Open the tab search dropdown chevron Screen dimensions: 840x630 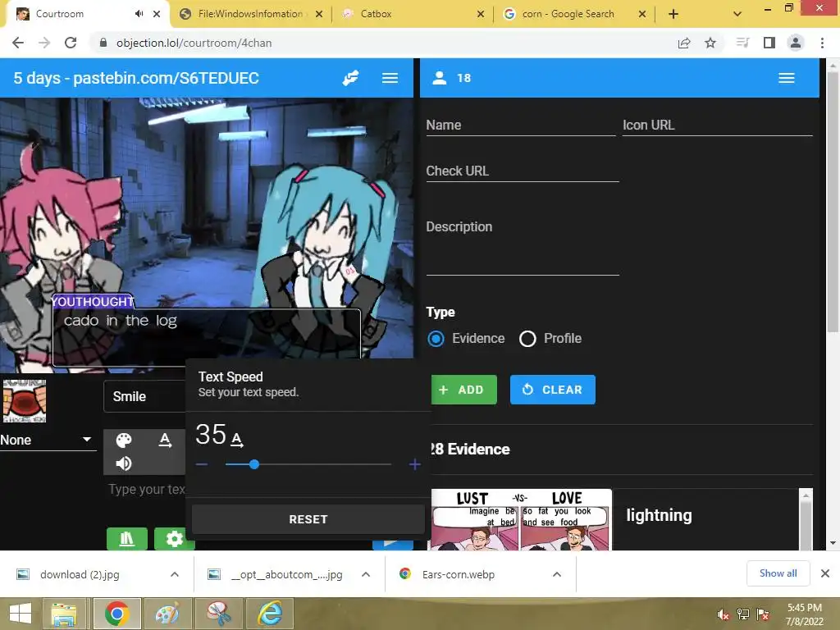click(x=737, y=14)
